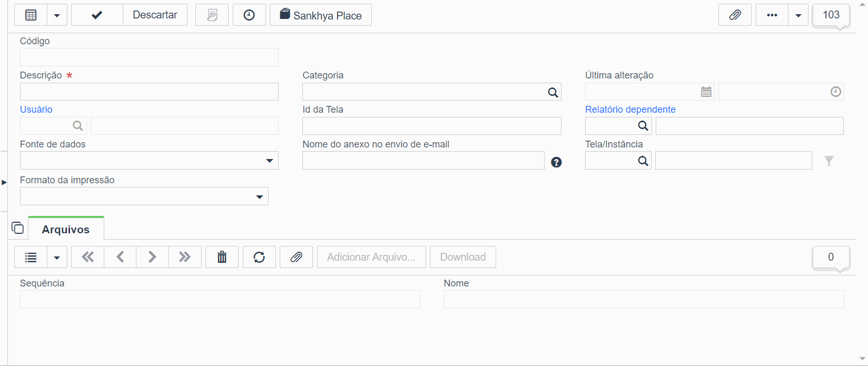The width and height of the screenshot is (868, 366).
Task: Click the refresh icon in Arquivos toolbar
Action: (x=259, y=257)
